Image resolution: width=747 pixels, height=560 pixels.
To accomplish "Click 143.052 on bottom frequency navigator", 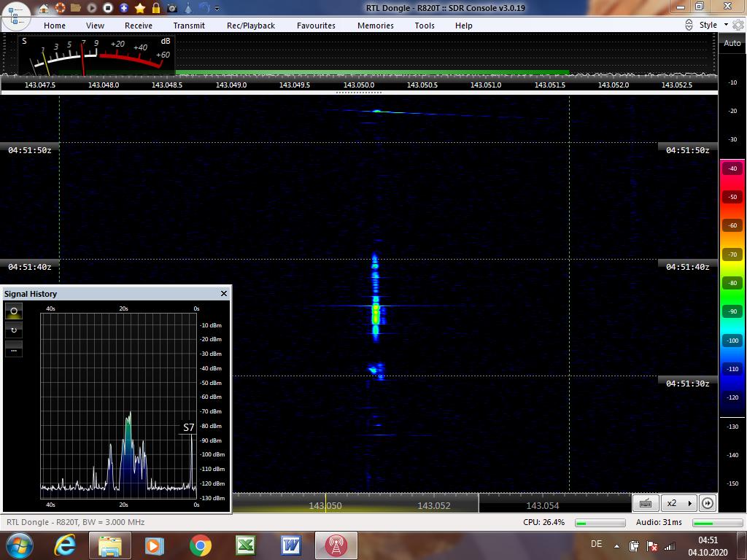I will coord(433,506).
